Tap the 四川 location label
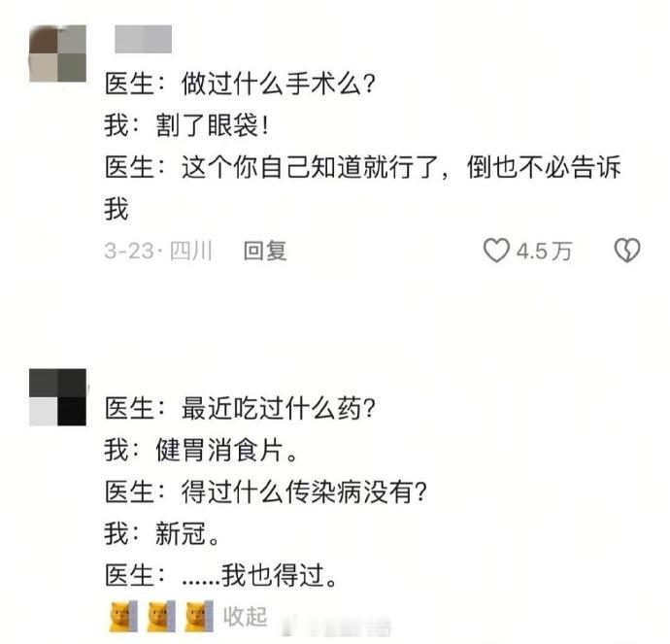 [x=191, y=251]
